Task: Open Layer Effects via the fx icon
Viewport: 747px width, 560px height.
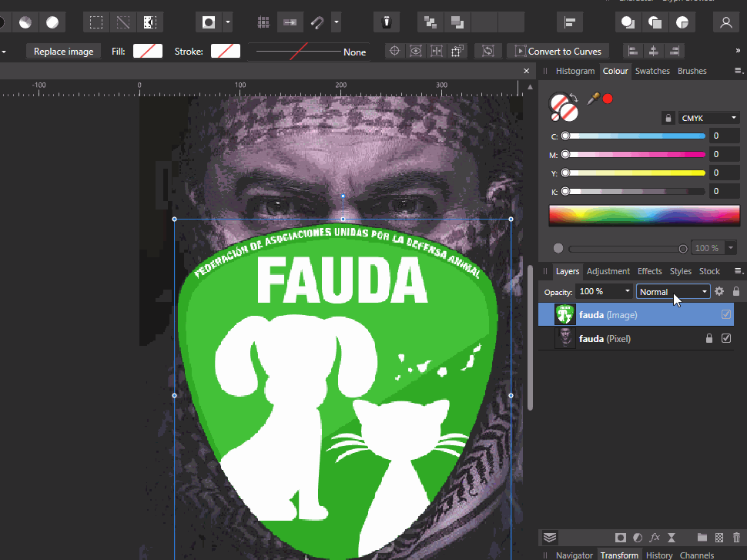Action: point(655,538)
